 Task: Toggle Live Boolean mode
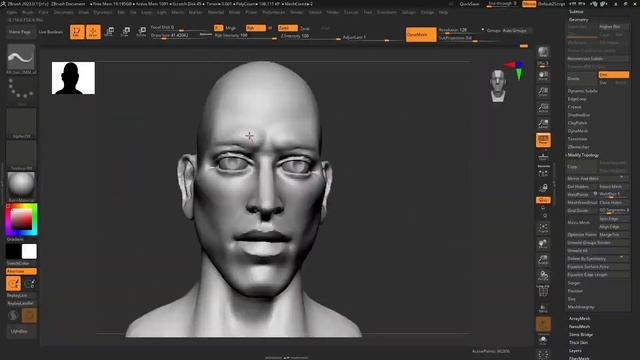coord(51,32)
